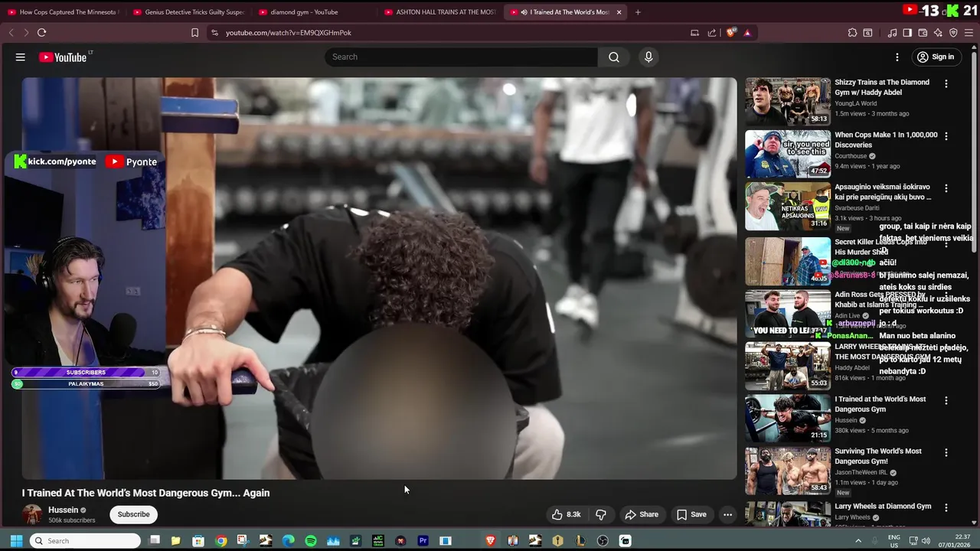
Task: Subscribe to the Hussein channel
Action: [x=133, y=514]
